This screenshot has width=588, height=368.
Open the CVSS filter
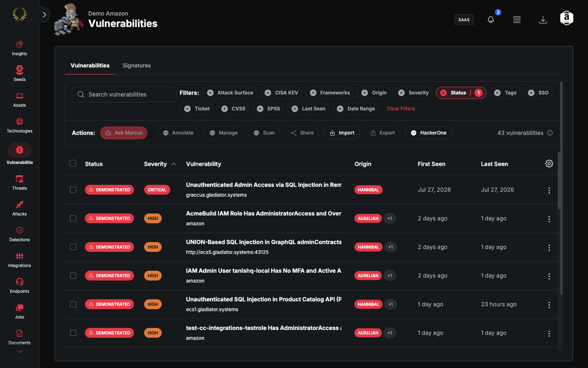click(x=233, y=109)
